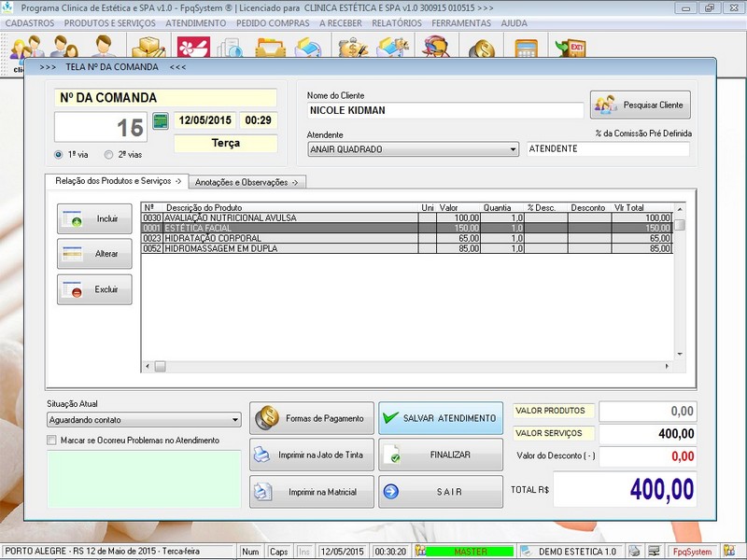This screenshot has width=747, height=560.
Task: Click the calculator icon in the toolbar
Action: coord(526,48)
